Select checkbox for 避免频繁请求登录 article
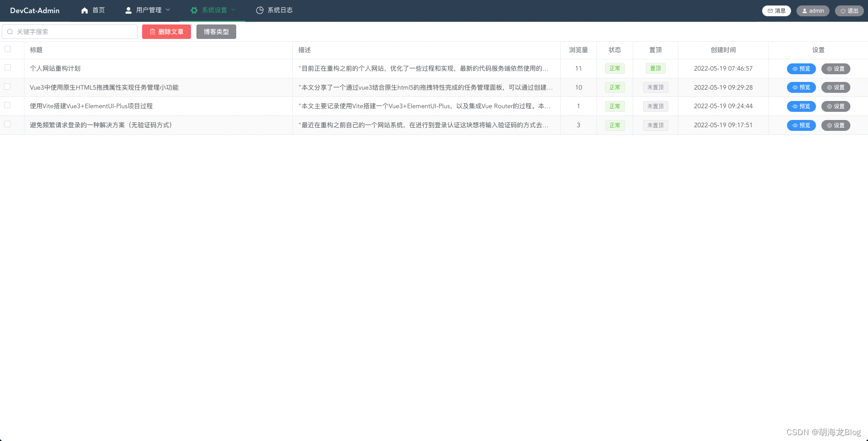The height and width of the screenshot is (441, 868). pos(8,124)
